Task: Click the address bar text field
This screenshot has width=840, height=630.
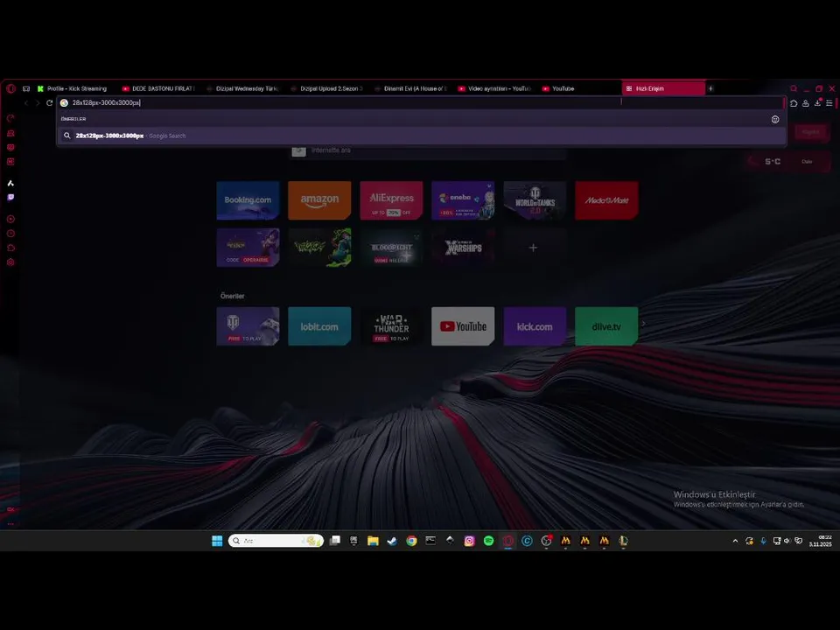Action: (421, 103)
